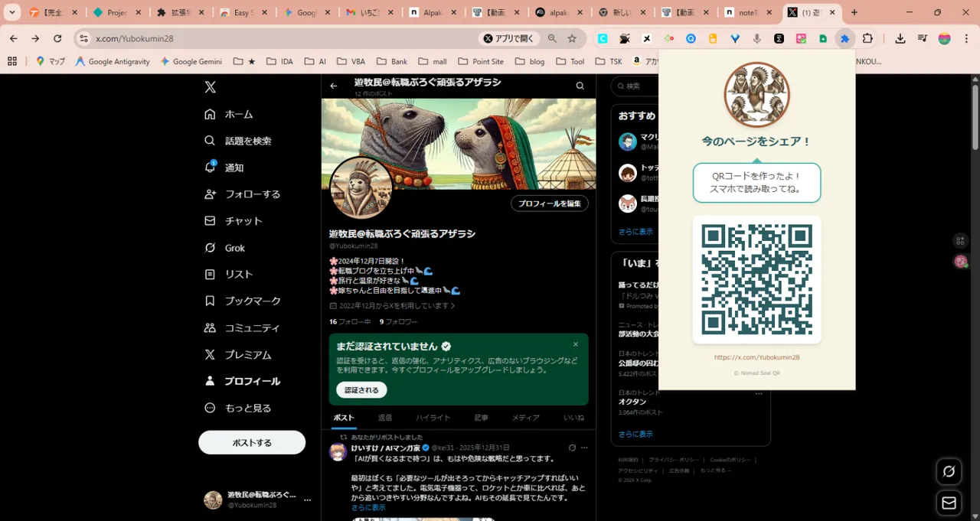Open tab search dropdown in Chrome
Viewport: 980px width, 521px height.
click(x=12, y=12)
